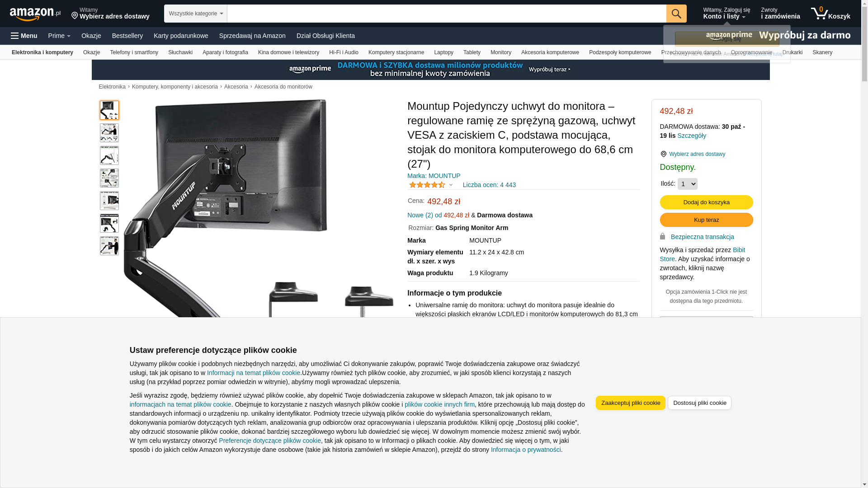Select the second product thumbnail image
Screen dimensions: 868x488
click(x=109, y=133)
